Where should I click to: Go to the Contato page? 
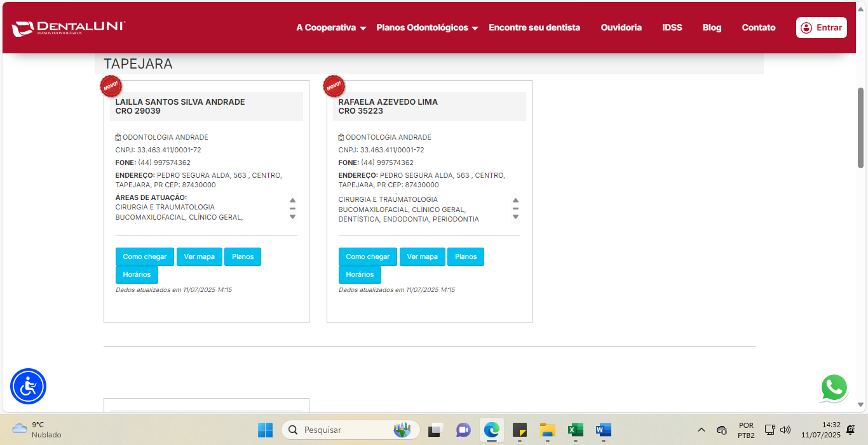pos(759,28)
